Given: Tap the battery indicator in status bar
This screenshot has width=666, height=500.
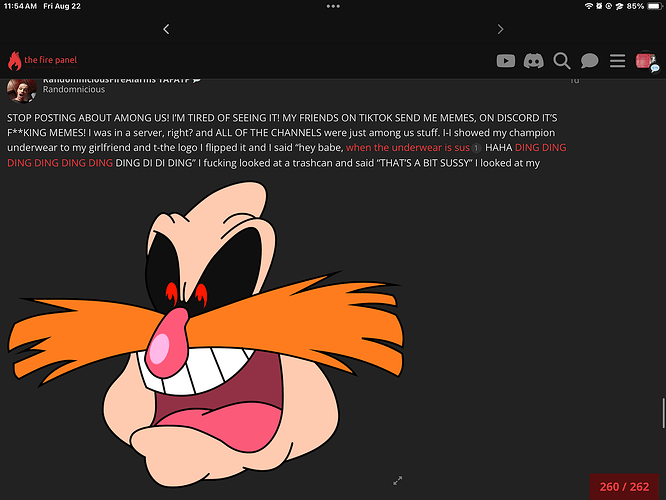Looking at the screenshot, I should coord(648,6).
